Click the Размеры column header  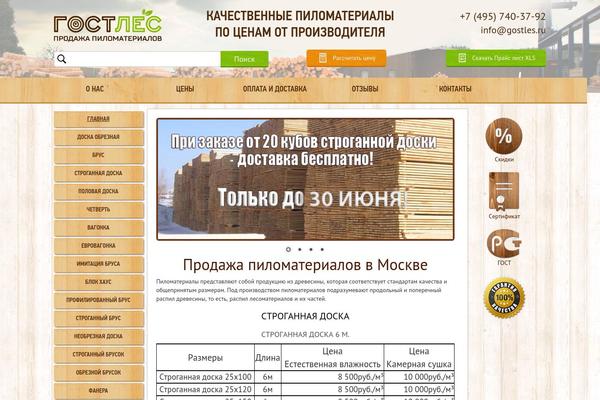pyautogui.click(x=205, y=358)
